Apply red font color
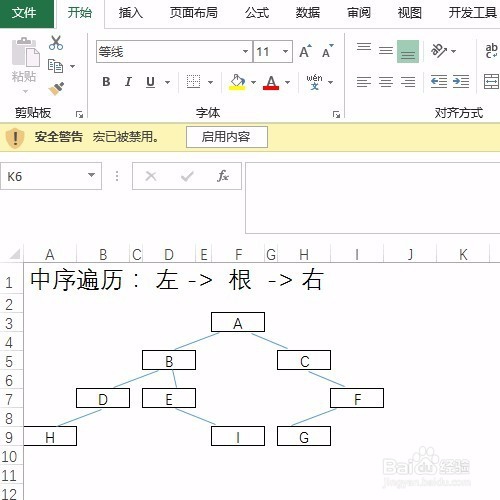500x500 pixels. point(271,82)
